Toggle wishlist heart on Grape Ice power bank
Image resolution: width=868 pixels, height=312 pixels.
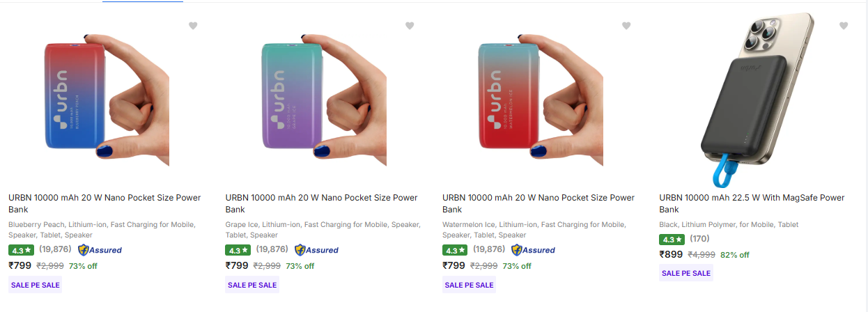[410, 26]
